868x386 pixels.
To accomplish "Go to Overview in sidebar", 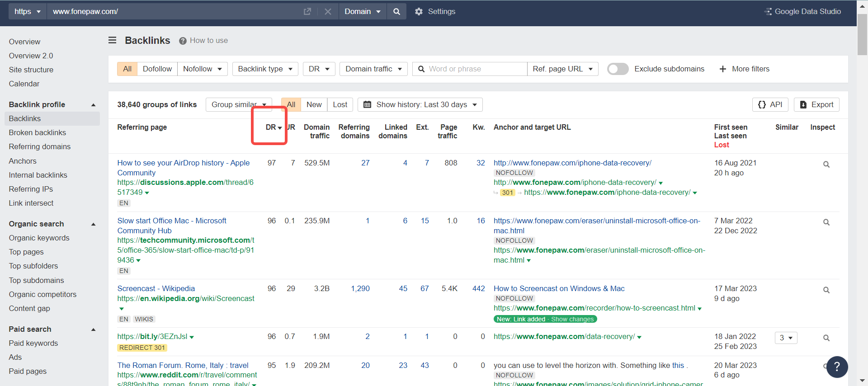I will pyautogui.click(x=24, y=42).
